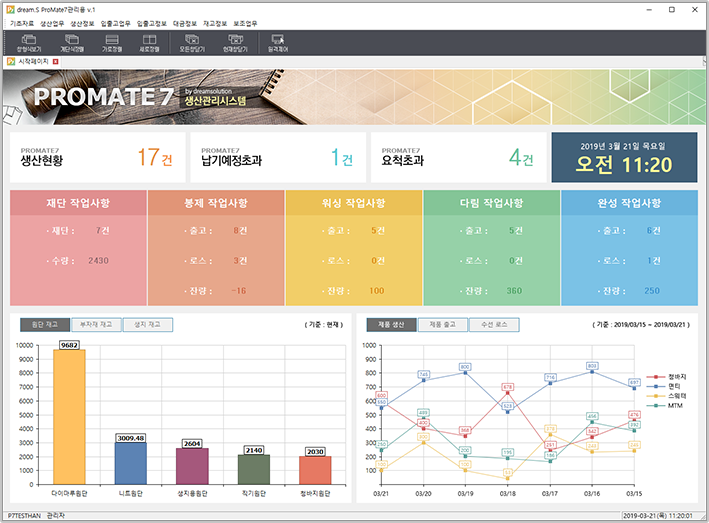Click the 워싱 잔량 100 value
Image resolution: width=709 pixels, height=523 pixels.
tap(377, 291)
